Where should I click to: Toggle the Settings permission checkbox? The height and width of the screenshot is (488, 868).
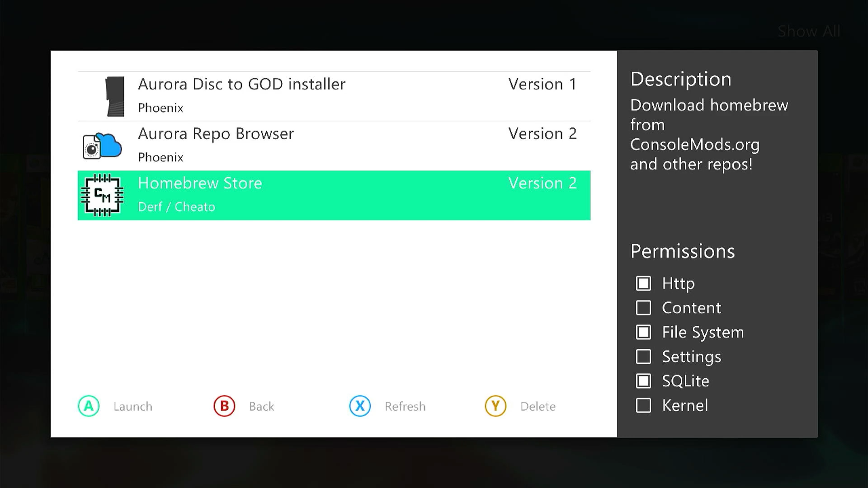click(x=644, y=357)
